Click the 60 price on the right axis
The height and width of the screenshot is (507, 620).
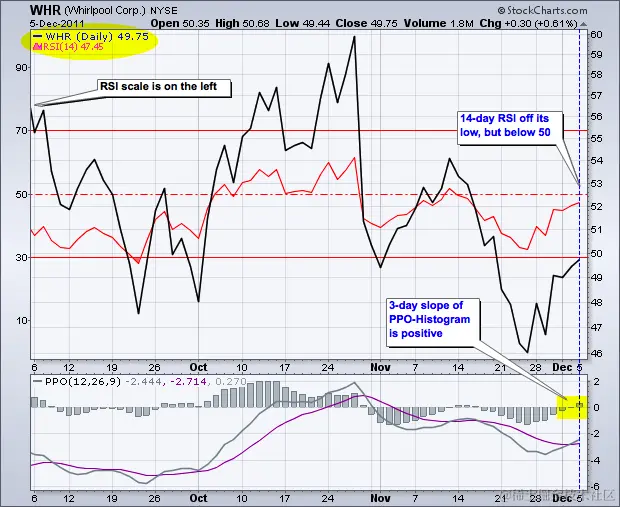click(x=596, y=35)
